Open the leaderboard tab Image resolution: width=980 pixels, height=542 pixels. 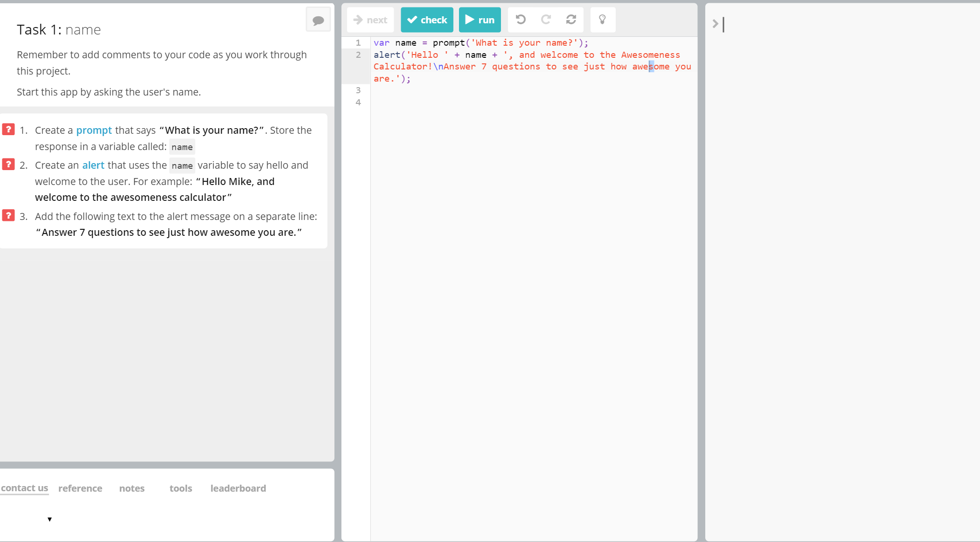click(238, 488)
